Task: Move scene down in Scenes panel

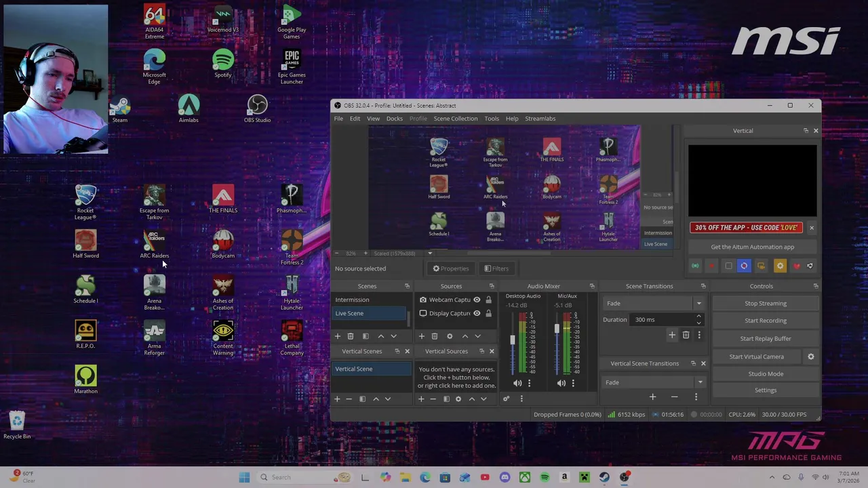Action: tap(393, 335)
